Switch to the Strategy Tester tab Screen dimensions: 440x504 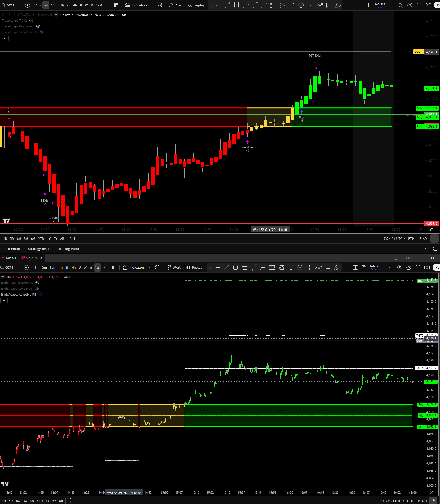[x=39, y=249]
